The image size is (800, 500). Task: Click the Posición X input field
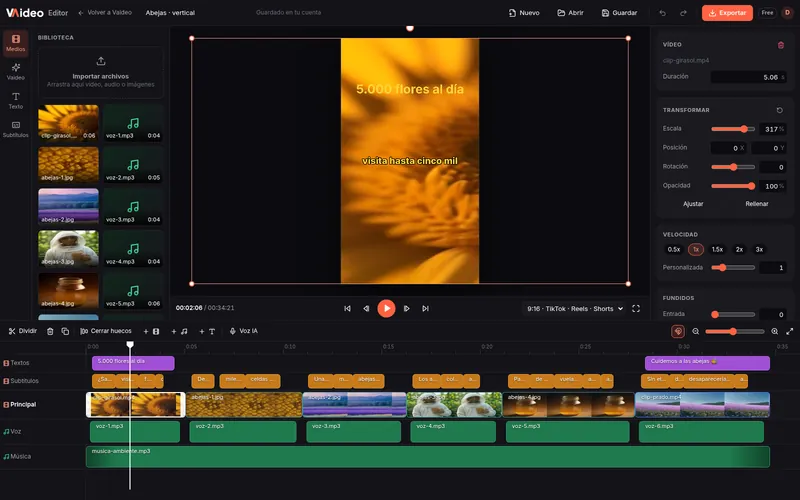pyautogui.click(x=728, y=148)
